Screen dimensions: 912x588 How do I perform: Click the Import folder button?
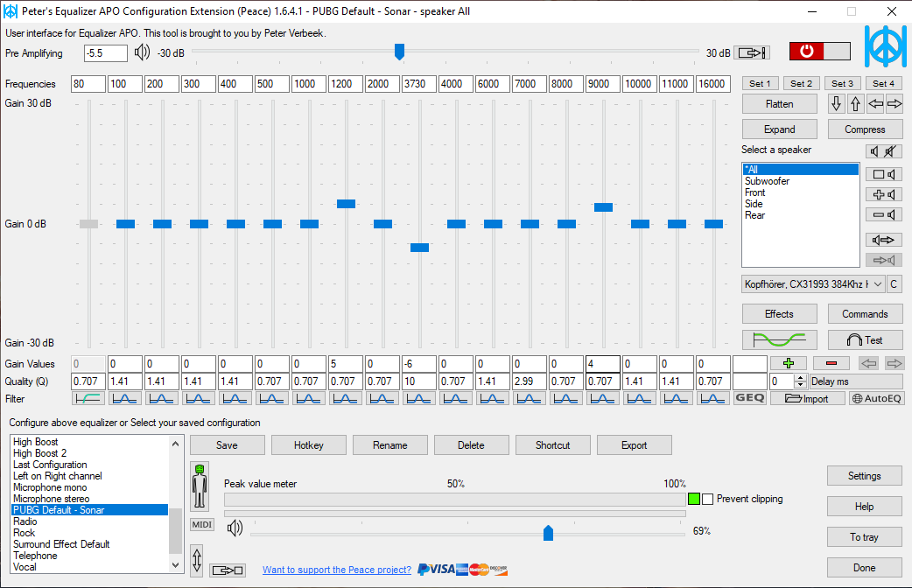(807, 398)
